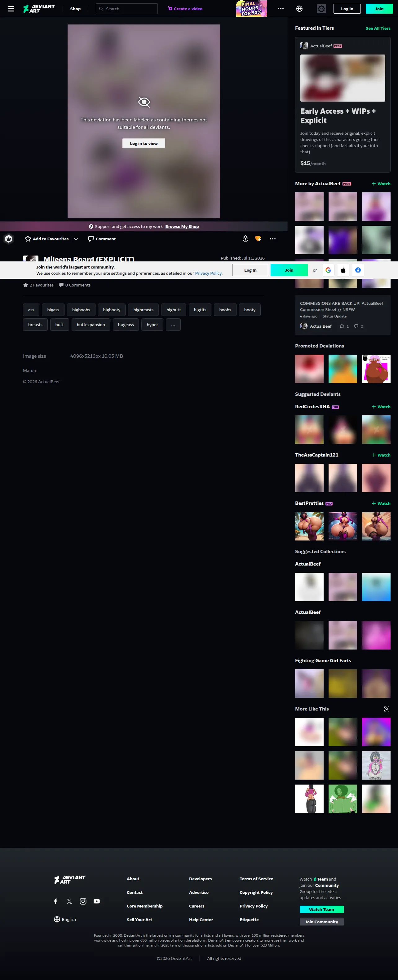The height and width of the screenshot is (980, 398).
Task: Open the Terms of Service footer link
Action: pyautogui.click(x=256, y=879)
